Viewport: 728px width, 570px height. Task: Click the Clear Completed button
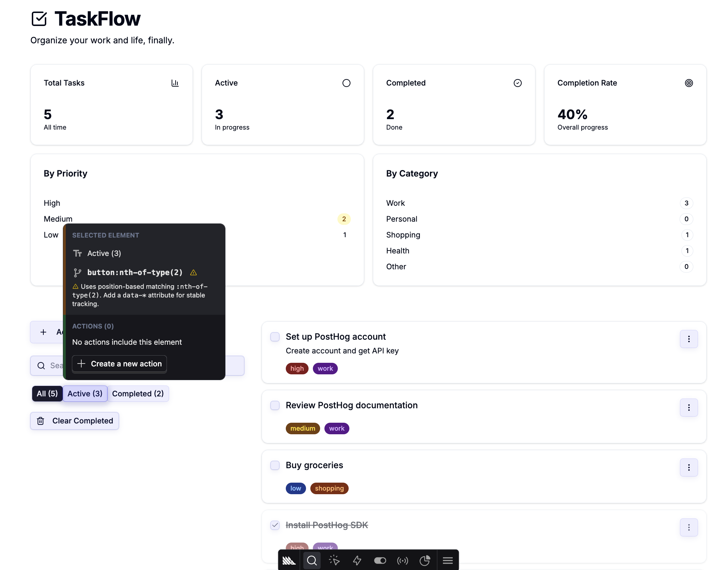click(x=75, y=421)
